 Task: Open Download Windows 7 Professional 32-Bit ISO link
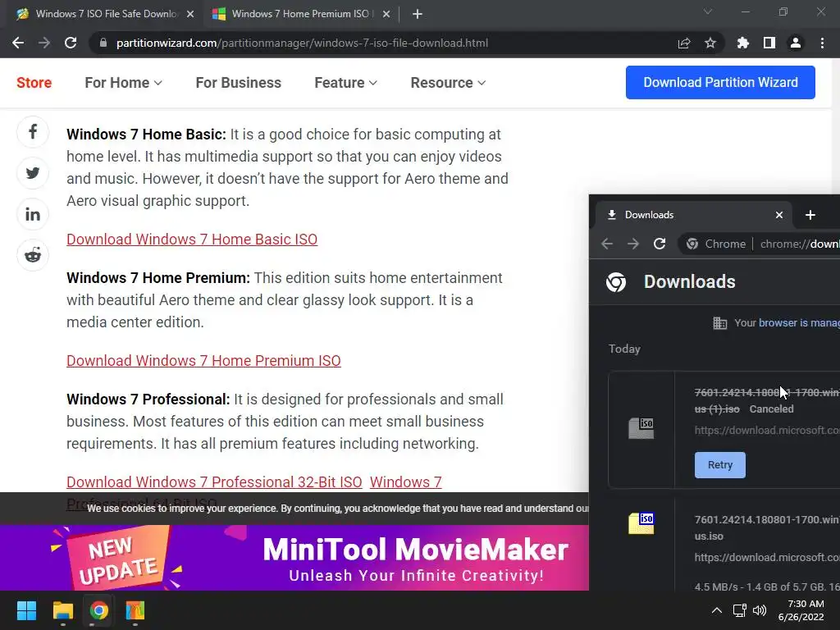tap(214, 482)
